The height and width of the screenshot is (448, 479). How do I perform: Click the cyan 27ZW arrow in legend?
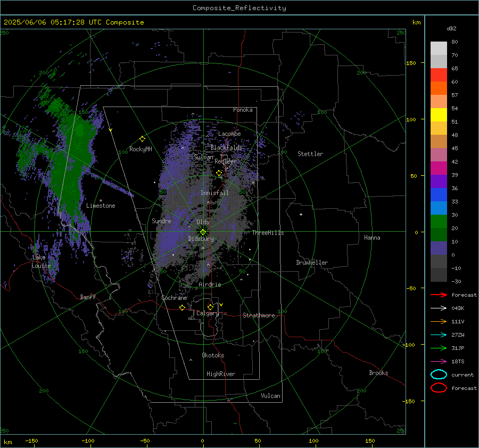click(x=439, y=335)
